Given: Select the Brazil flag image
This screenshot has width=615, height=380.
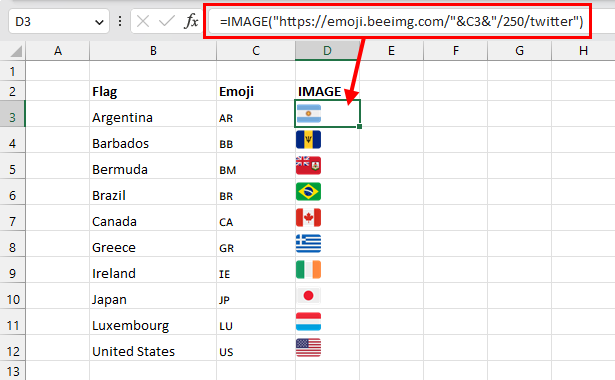Looking at the screenshot, I should pos(308,191).
